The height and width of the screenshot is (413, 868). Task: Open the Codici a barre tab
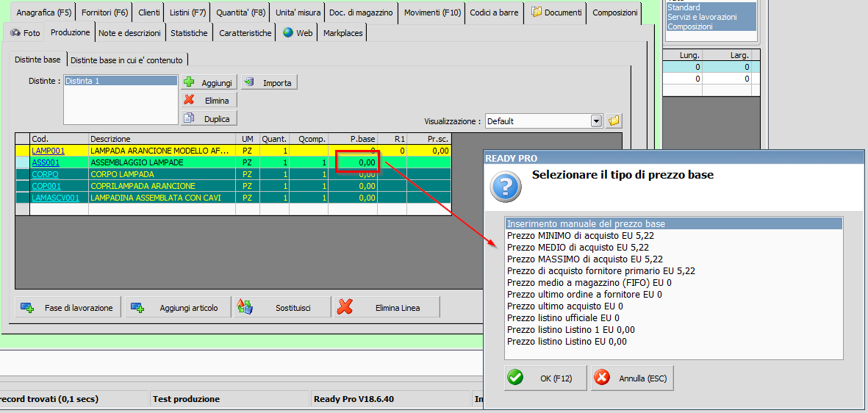(x=495, y=12)
